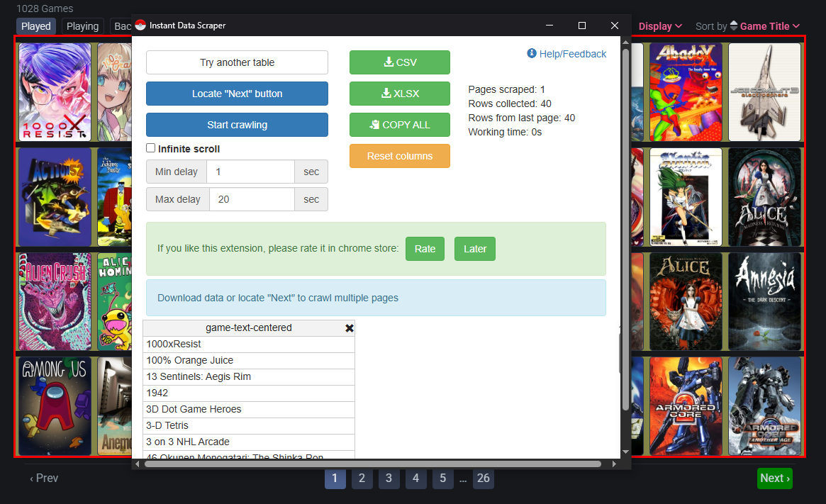This screenshot has width=826, height=504.
Task: Remove the game-text-centered column with the X
Action: (350, 328)
